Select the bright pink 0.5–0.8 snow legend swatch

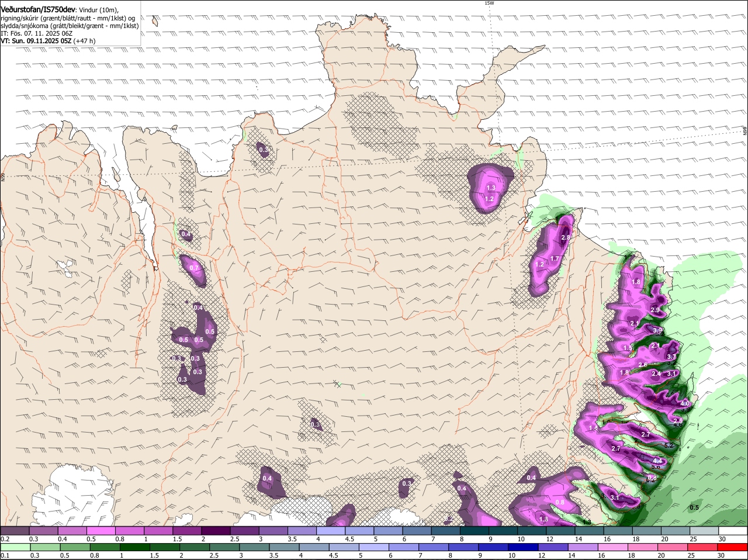(x=101, y=531)
